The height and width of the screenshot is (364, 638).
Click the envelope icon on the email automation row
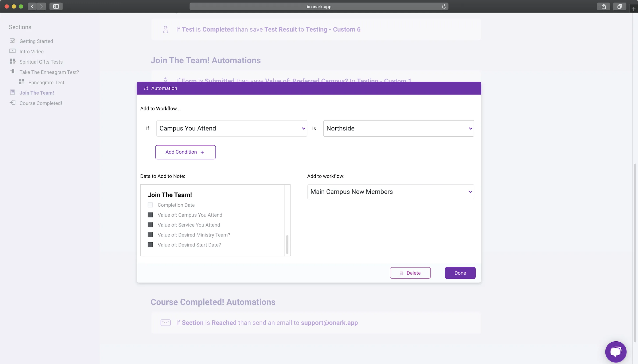click(165, 323)
